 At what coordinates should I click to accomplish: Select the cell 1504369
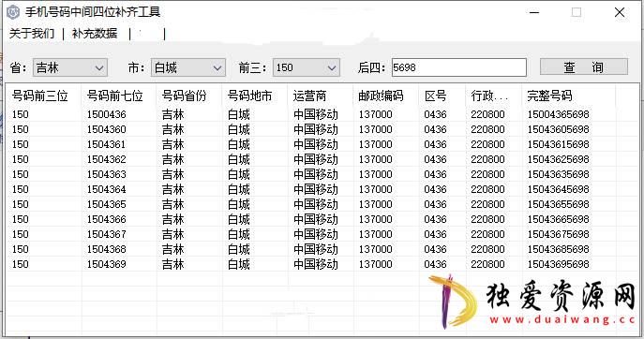[106, 264]
